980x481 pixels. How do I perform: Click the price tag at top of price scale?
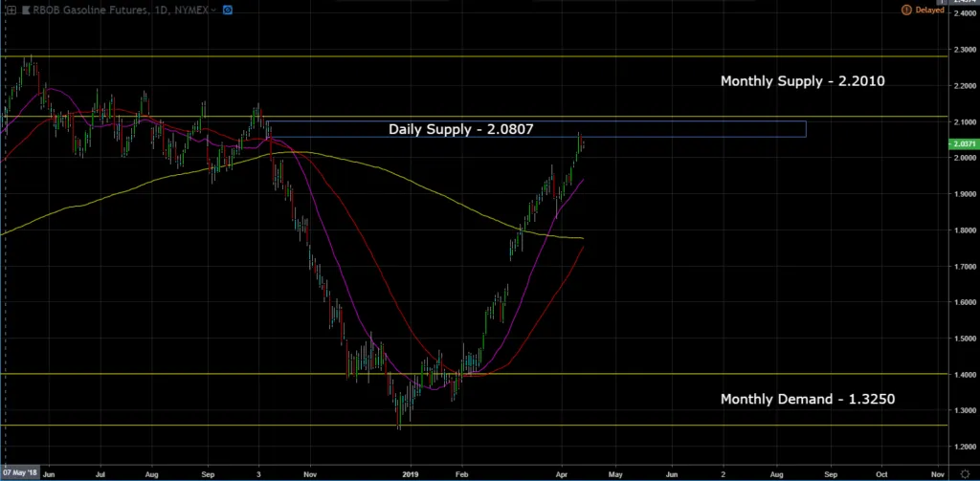click(x=963, y=3)
